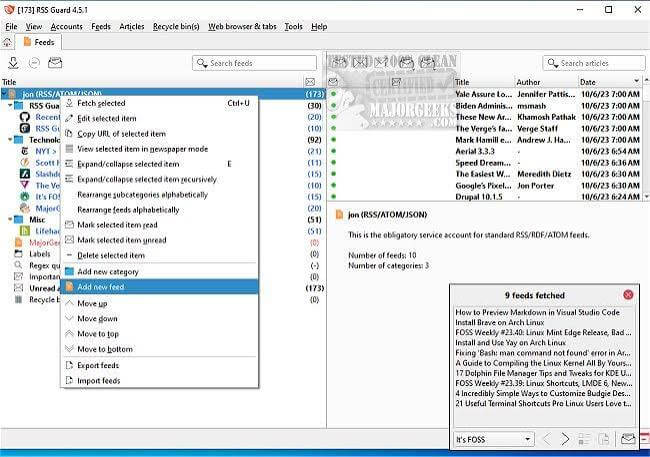The height and width of the screenshot is (457, 650).
Task: Select the Feeds tab
Action: 39,42
